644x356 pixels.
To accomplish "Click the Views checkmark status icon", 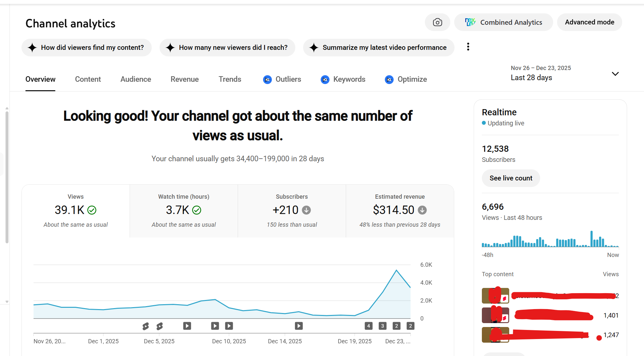I will [92, 210].
